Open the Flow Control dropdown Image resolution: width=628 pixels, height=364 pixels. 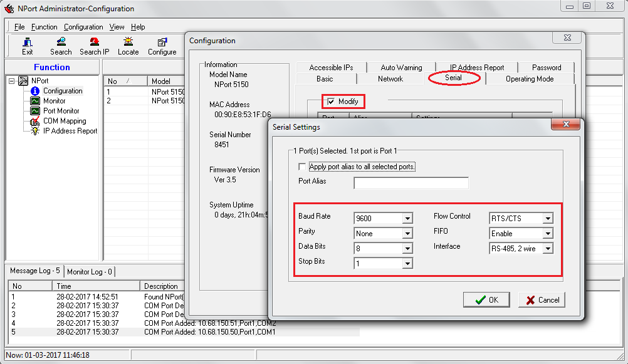tap(548, 218)
